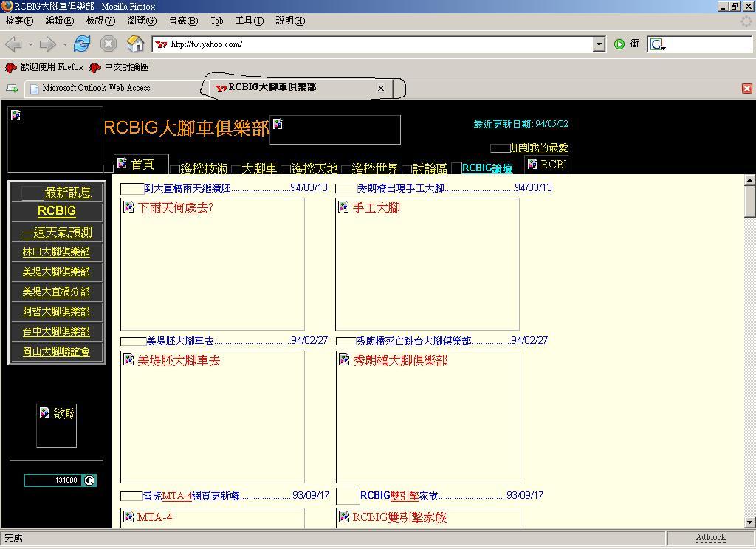Expand the URL address bar dropdown
Image resolution: width=756 pixels, height=549 pixels.
click(599, 44)
